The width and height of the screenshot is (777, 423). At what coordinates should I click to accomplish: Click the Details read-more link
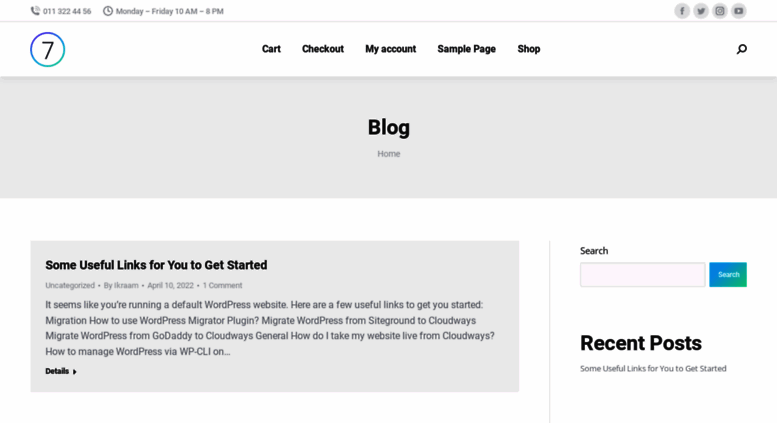click(x=61, y=371)
